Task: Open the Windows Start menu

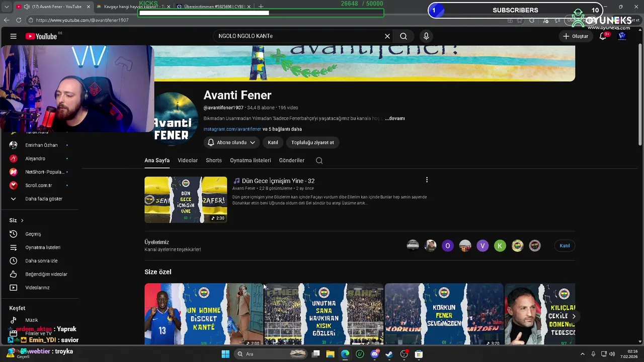Action: tap(225, 354)
